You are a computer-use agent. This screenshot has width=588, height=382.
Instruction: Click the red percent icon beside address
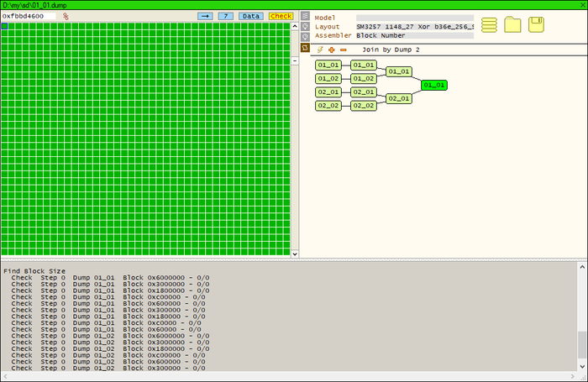[66, 16]
